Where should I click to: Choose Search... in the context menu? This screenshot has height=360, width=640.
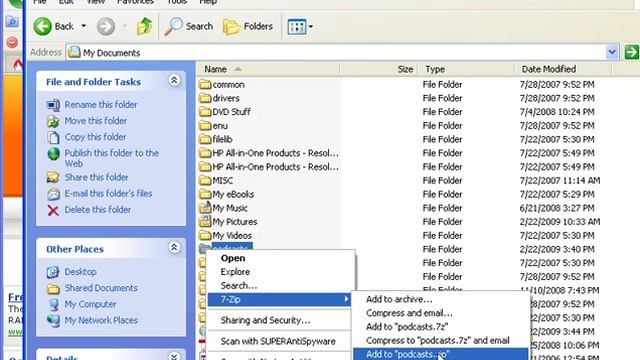[x=280, y=286]
